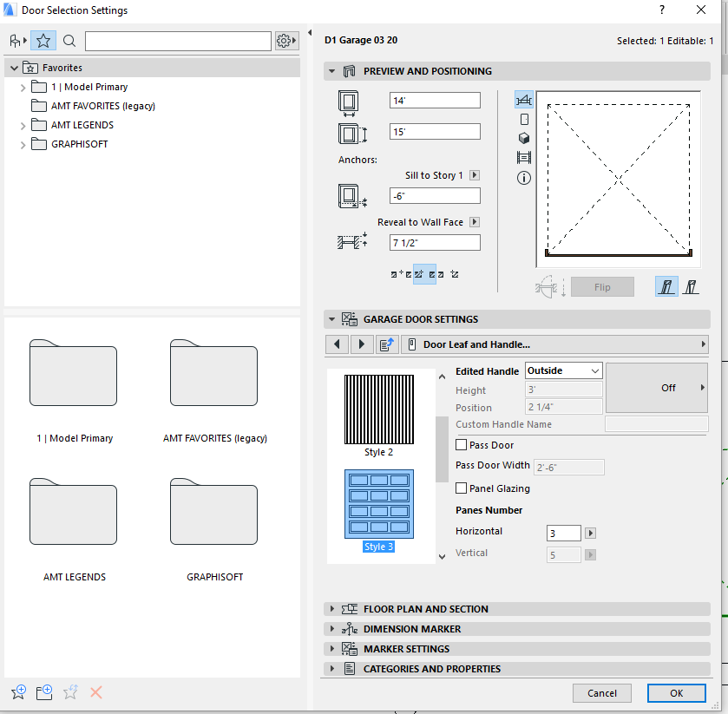Click the new folder plus icon
Image resolution: width=728 pixels, height=714 pixels.
pos(44,692)
